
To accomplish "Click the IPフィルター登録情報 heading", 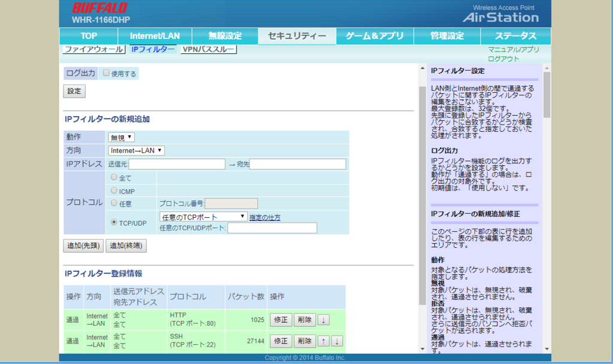I will click(x=103, y=274).
